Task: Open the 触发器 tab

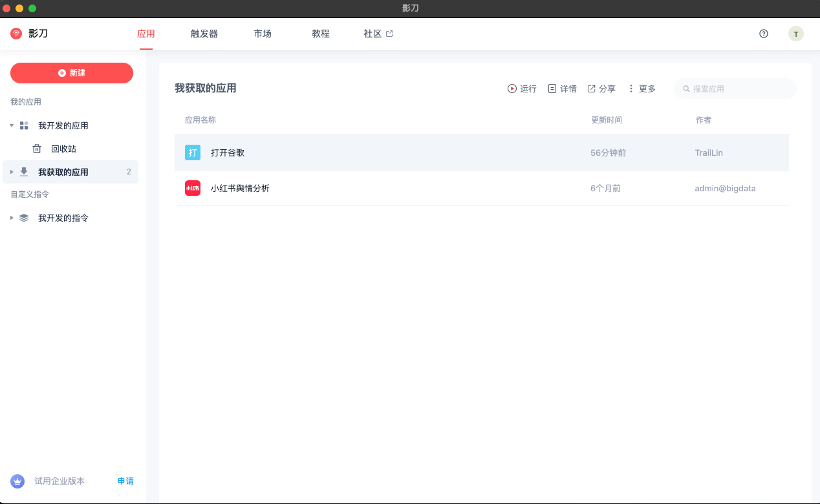Action: click(x=204, y=33)
